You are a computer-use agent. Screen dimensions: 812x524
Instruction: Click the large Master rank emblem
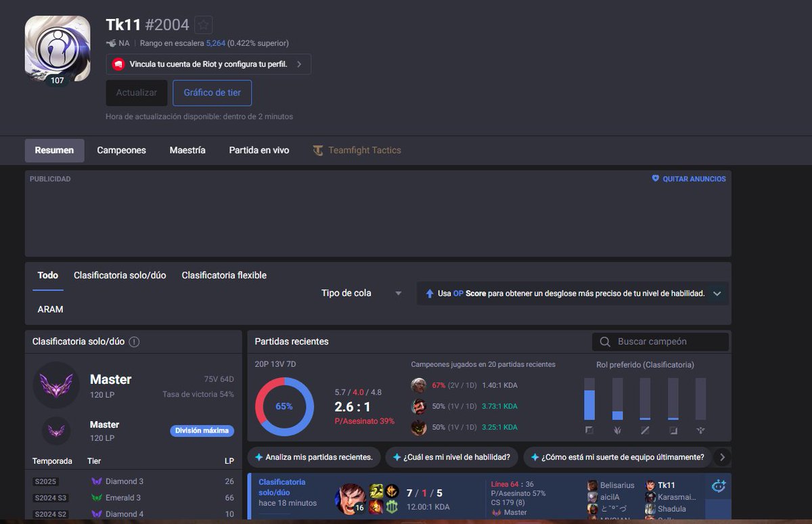pos(56,385)
